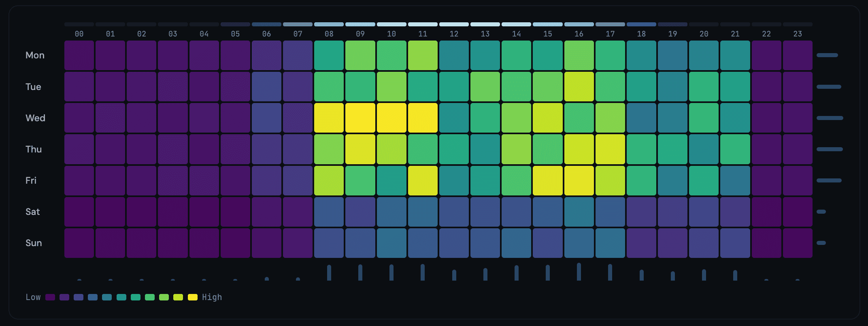Click the top intensity strip above hour 18

tap(641, 24)
